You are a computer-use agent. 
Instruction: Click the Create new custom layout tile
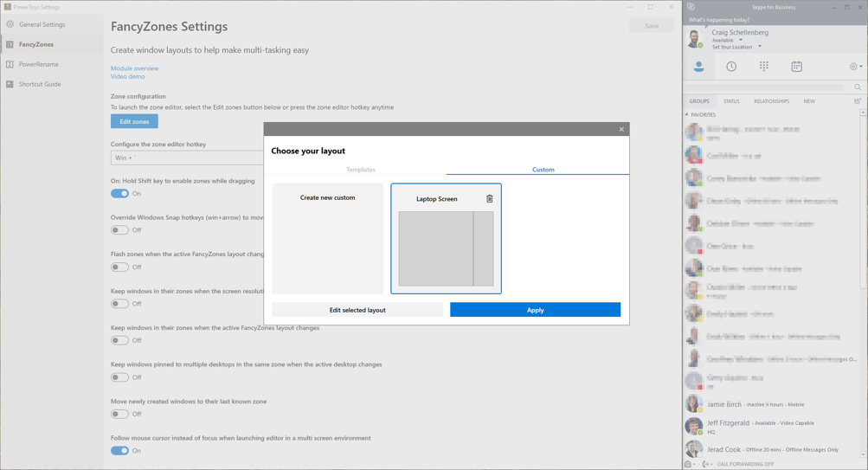pos(327,238)
